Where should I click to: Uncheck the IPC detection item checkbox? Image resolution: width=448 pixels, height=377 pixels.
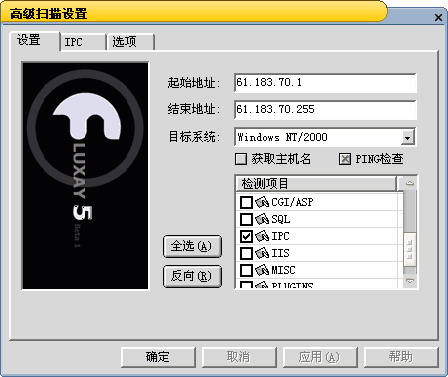(x=246, y=236)
